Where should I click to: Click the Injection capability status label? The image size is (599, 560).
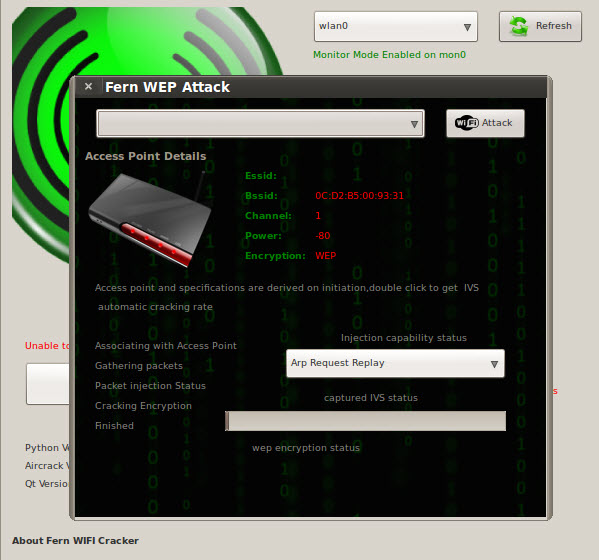tap(404, 338)
